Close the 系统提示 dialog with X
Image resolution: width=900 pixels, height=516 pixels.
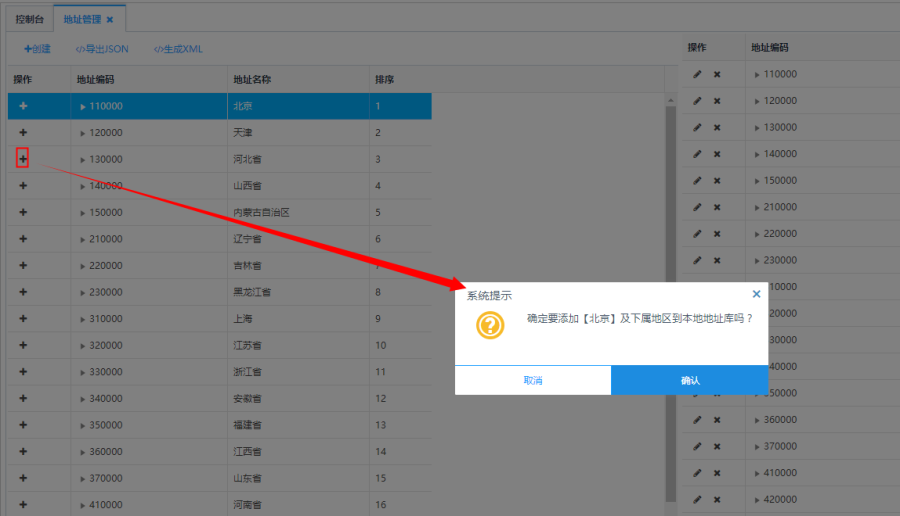tap(756, 294)
